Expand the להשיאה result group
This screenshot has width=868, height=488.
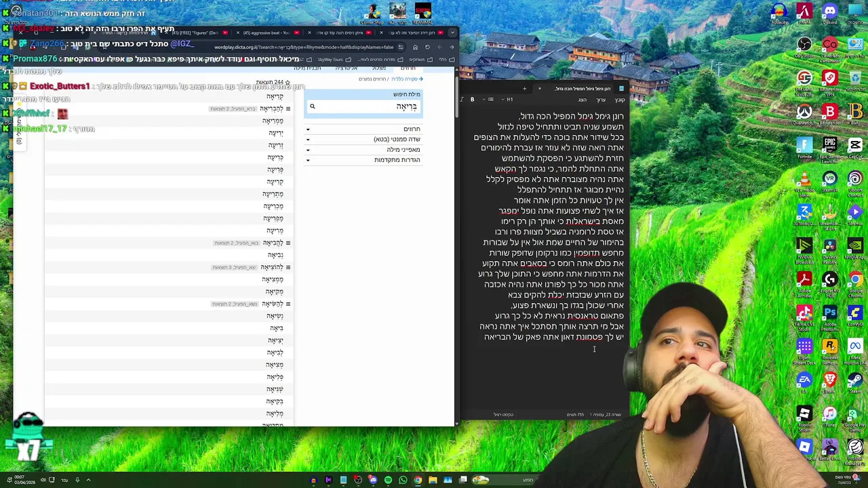click(288, 304)
